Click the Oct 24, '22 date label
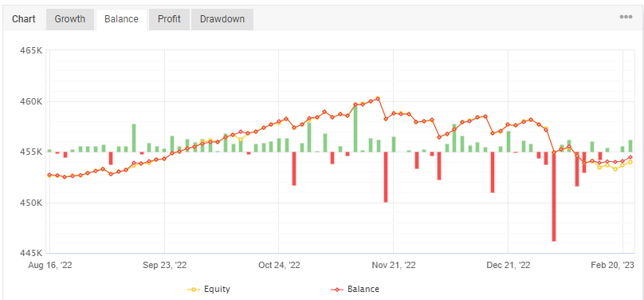 tap(279, 266)
